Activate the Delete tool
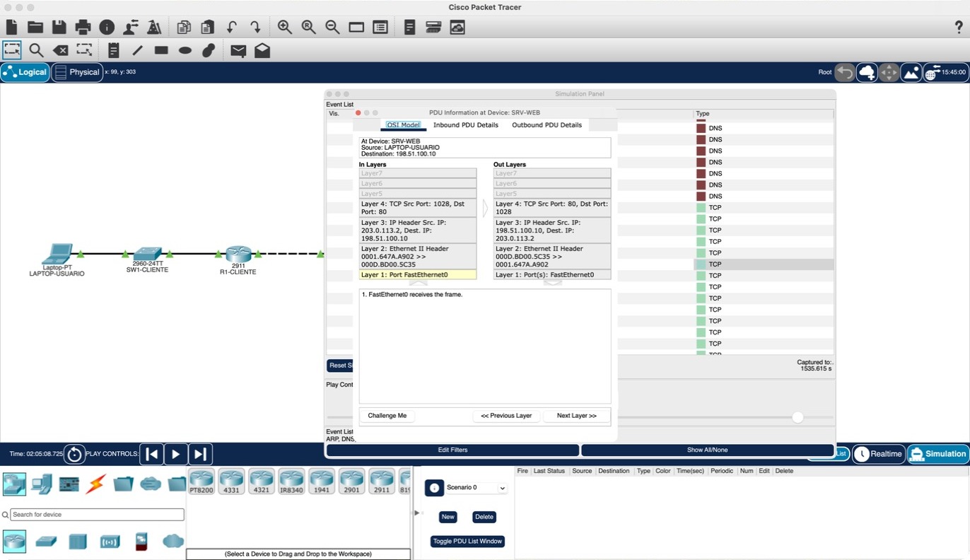Screen dimensions: 970x560 (x=61, y=50)
